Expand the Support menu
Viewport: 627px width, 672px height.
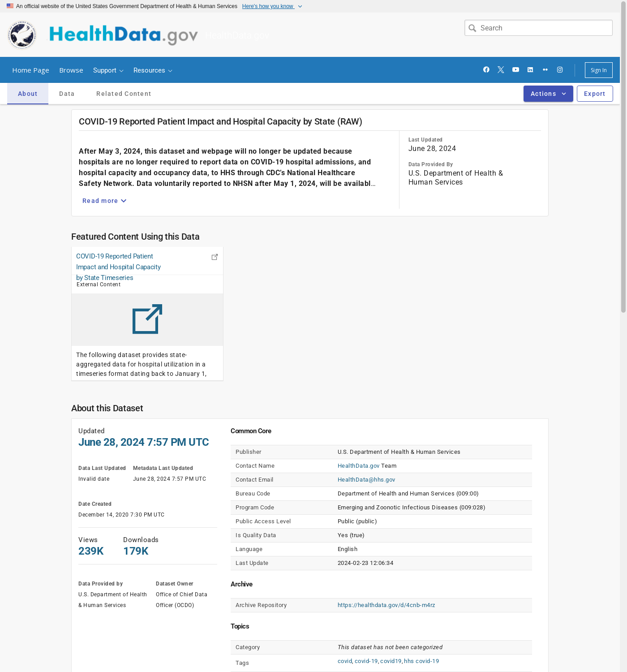108,70
